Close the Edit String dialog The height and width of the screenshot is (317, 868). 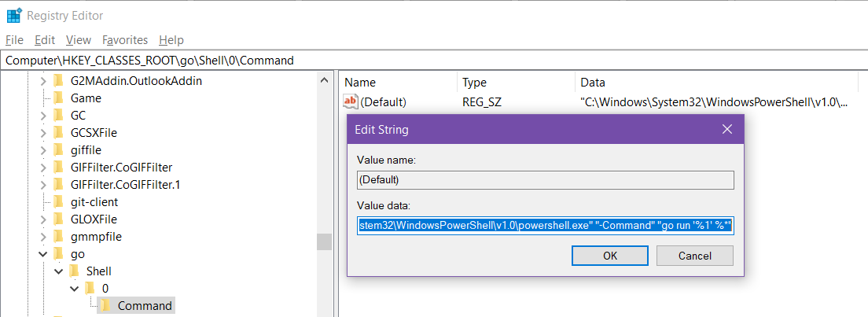pos(727,130)
